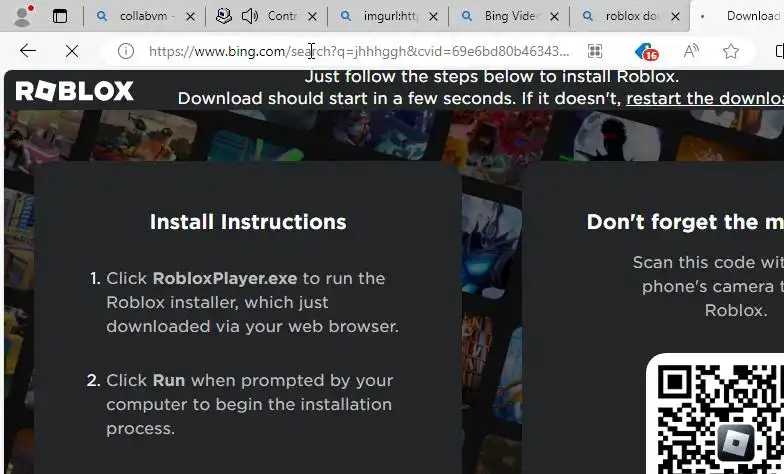784x474 pixels.
Task: Click the restart the download link
Action: click(x=705, y=98)
